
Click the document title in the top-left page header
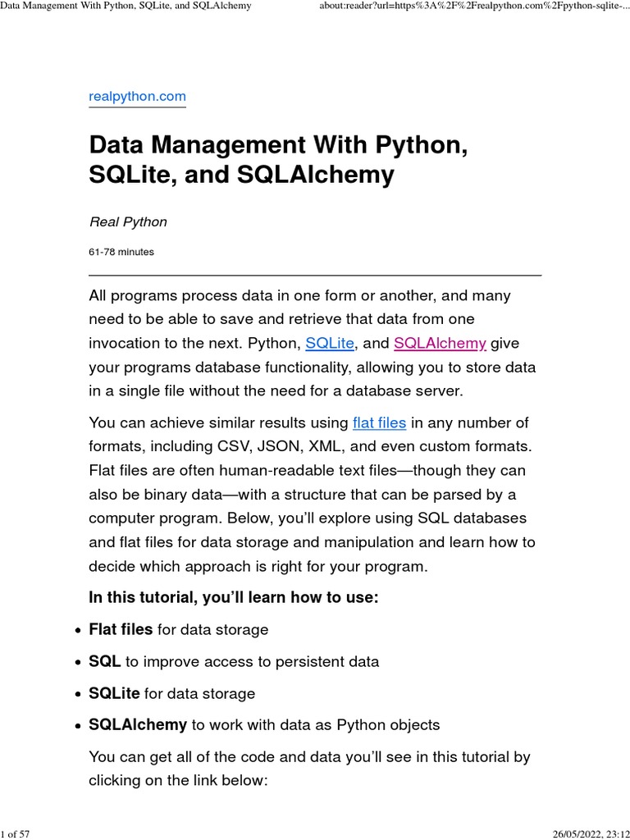tap(126, 7)
